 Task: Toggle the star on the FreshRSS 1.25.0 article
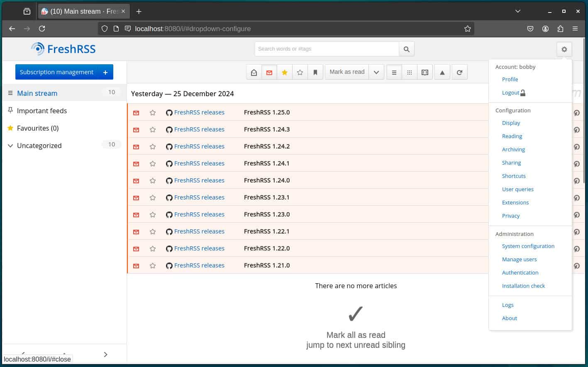pos(152,112)
